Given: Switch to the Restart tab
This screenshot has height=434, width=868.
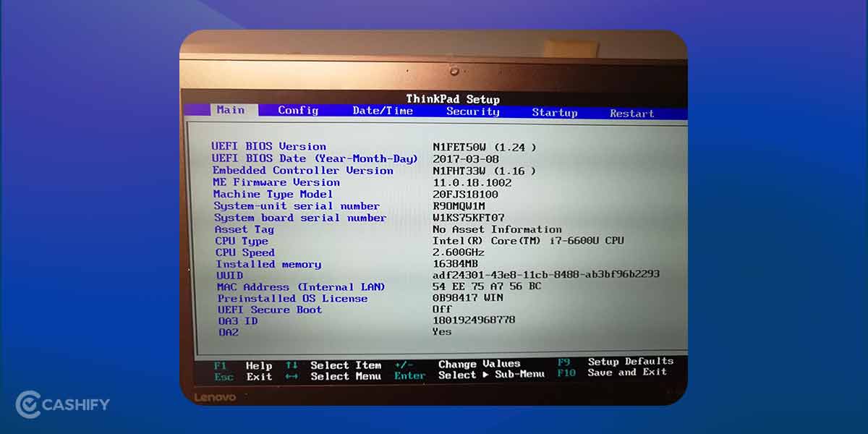Looking at the screenshot, I should pyautogui.click(x=631, y=112).
